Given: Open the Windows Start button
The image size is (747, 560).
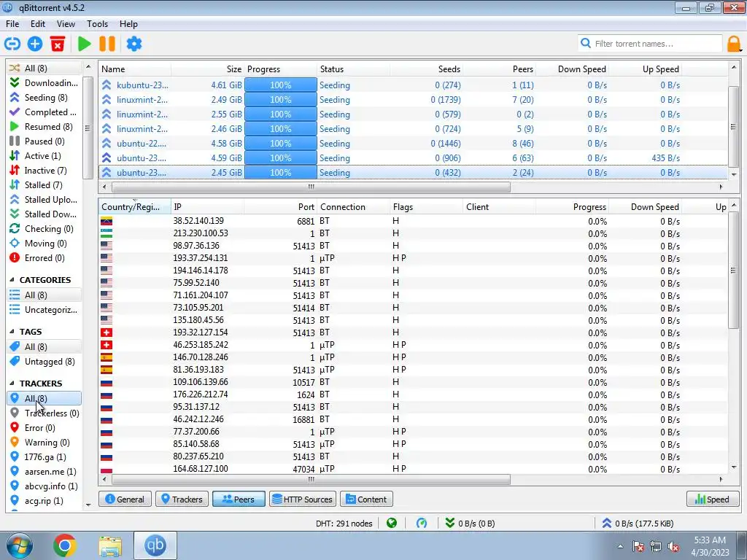Looking at the screenshot, I should [20, 545].
